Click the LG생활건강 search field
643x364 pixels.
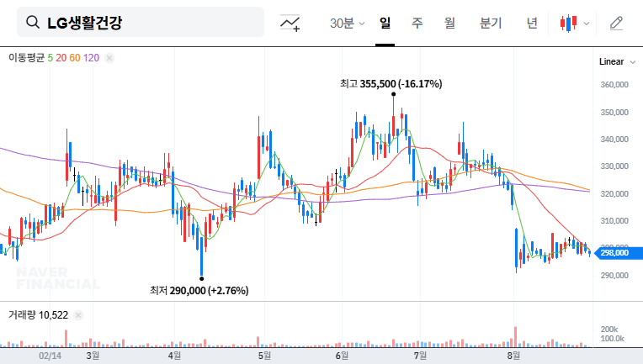click(x=141, y=22)
